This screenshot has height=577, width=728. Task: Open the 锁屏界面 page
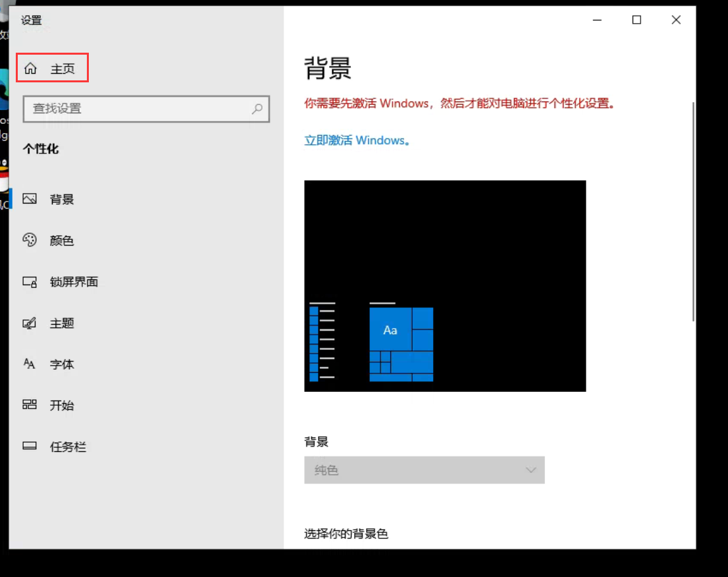tap(74, 281)
